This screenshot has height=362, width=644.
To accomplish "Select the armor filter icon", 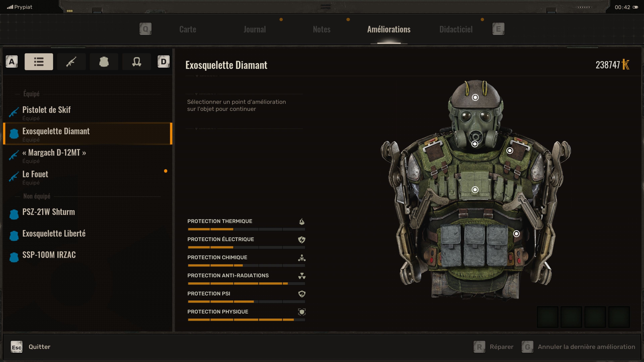I will pos(104,62).
